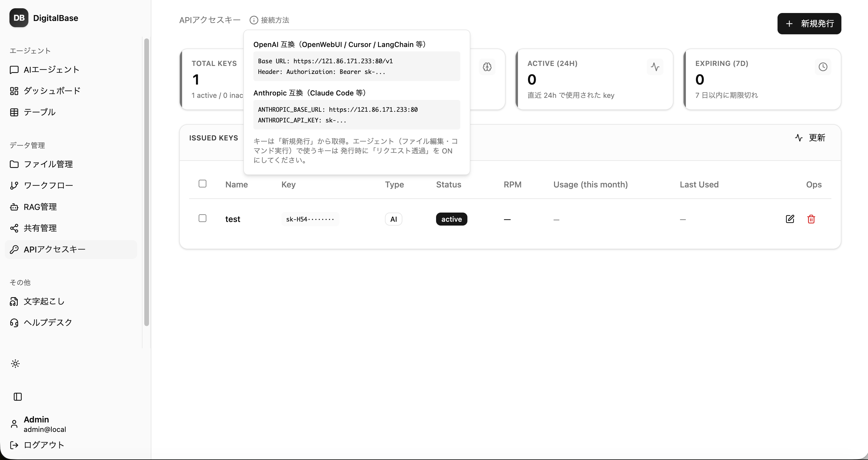Open 文字起こし page
The height and width of the screenshot is (460, 868).
pos(71,301)
